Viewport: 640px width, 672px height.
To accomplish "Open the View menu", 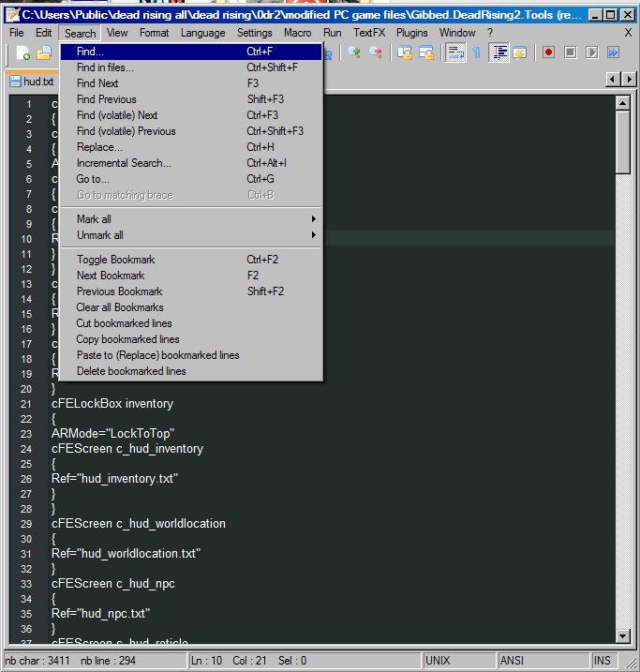I will 117,33.
